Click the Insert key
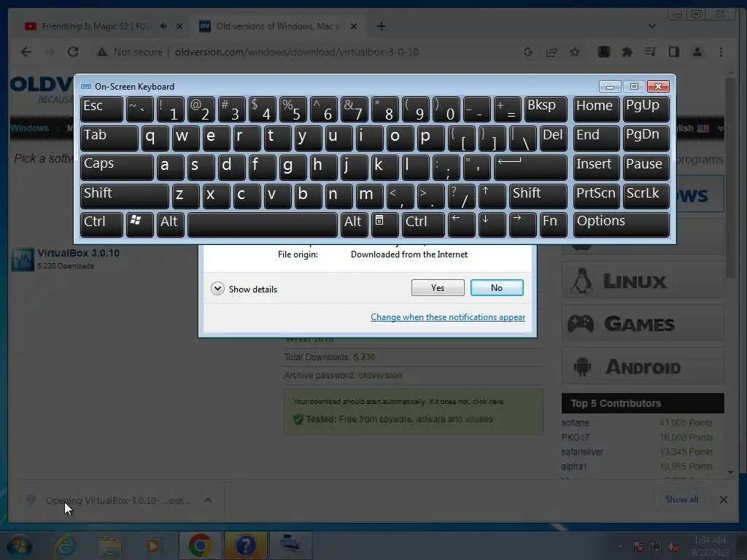The height and width of the screenshot is (560, 747). (597, 167)
